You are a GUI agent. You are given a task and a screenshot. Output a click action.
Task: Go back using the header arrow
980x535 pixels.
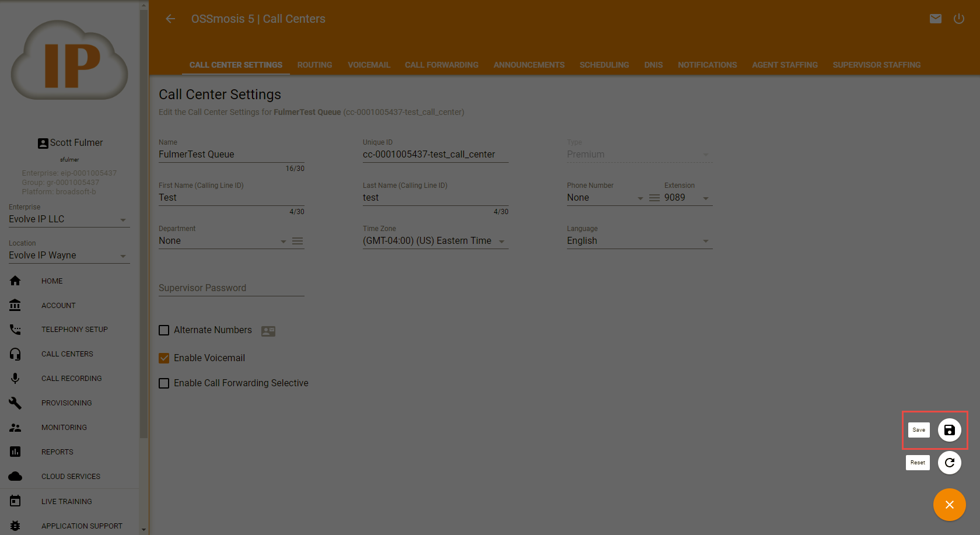(x=170, y=19)
